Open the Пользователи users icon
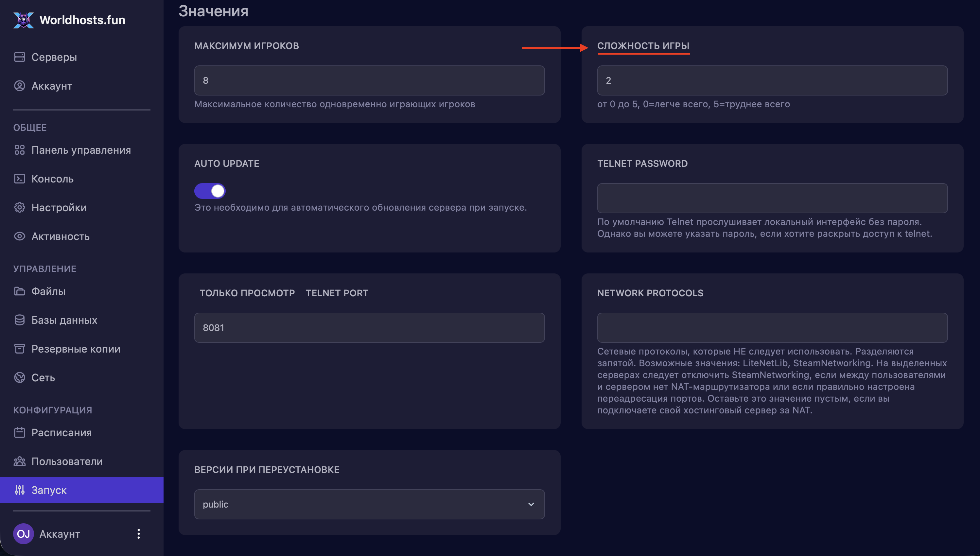 click(20, 461)
